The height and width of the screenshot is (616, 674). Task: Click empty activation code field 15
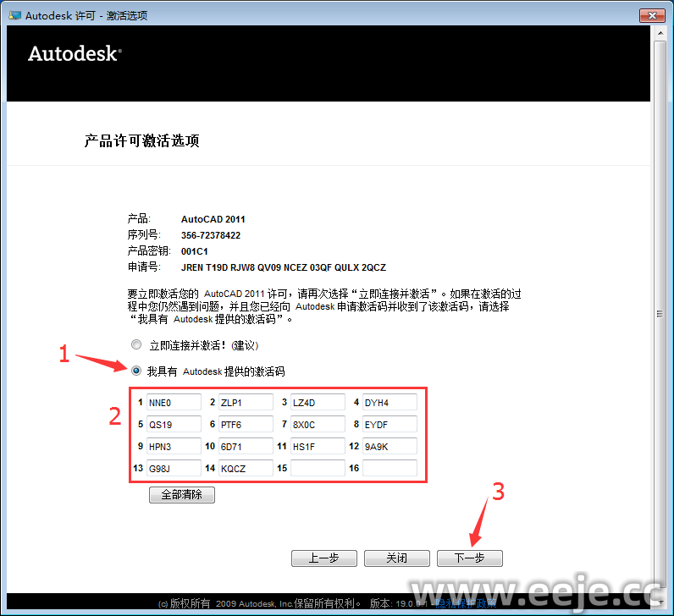point(318,468)
